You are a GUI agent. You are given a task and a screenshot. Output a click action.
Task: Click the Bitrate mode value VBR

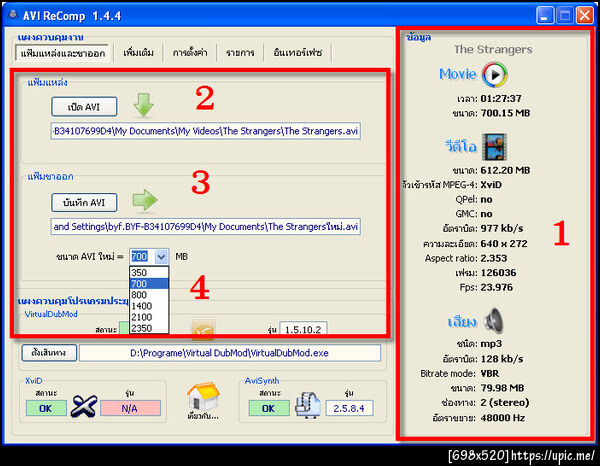(x=490, y=373)
